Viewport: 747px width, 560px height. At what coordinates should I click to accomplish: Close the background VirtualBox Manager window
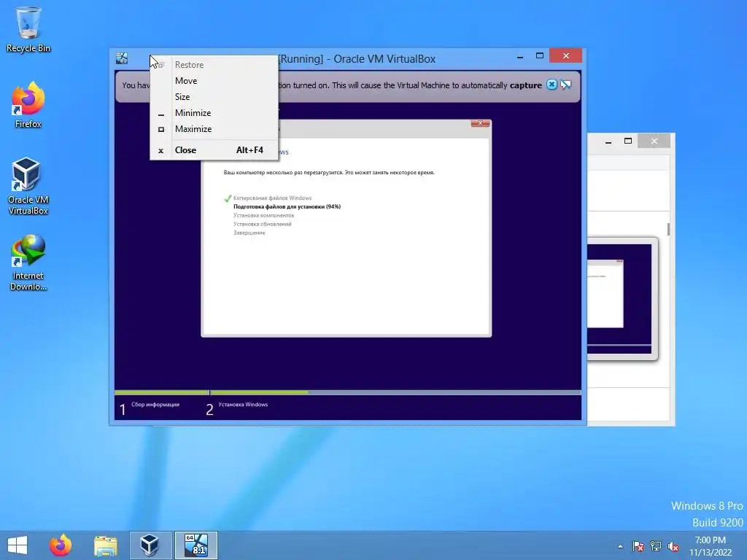click(654, 141)
